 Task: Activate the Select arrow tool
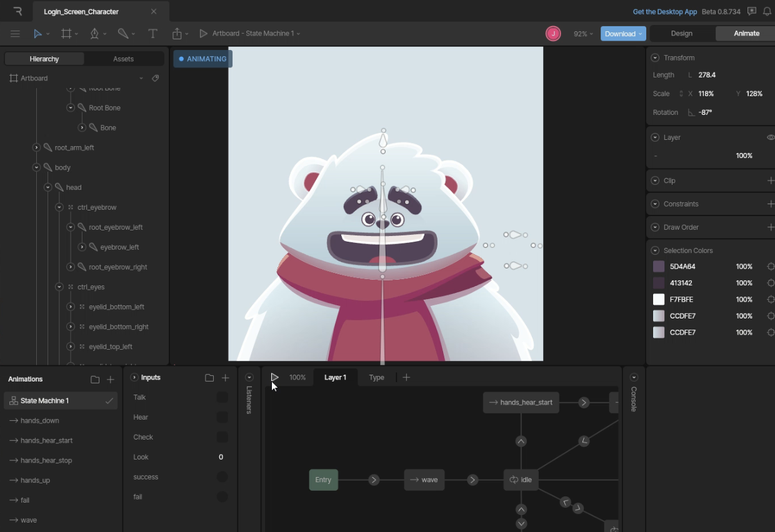[39, 34]
